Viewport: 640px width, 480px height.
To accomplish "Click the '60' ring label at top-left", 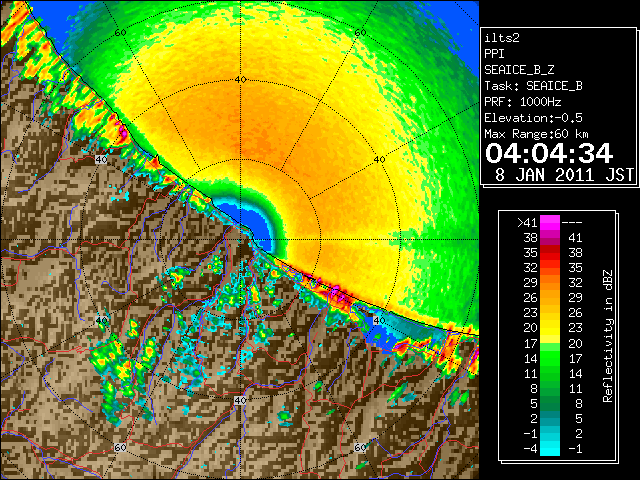I will click(x=120, y=33).
